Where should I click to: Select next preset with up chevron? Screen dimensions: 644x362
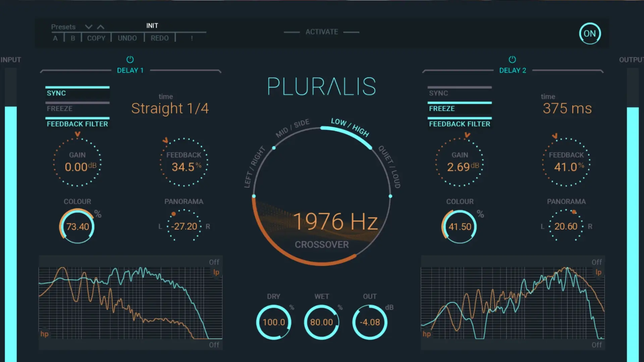point(101,27)
